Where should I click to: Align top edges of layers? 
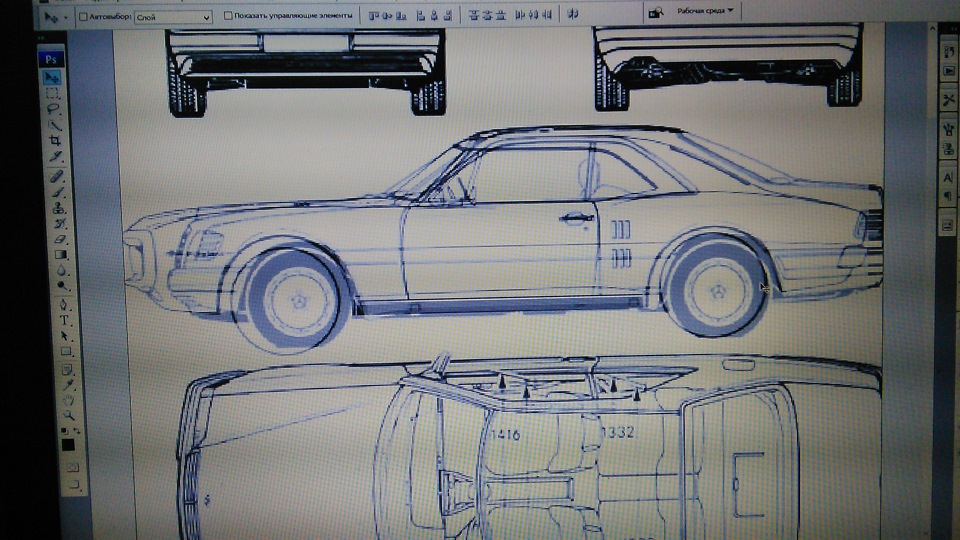373,15
